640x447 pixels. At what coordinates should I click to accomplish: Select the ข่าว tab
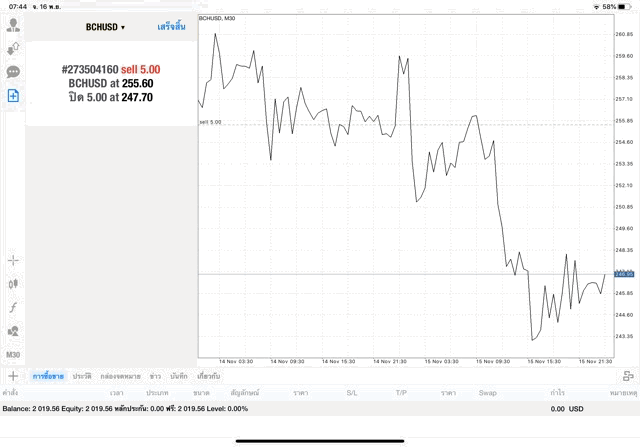pos(155,376)
